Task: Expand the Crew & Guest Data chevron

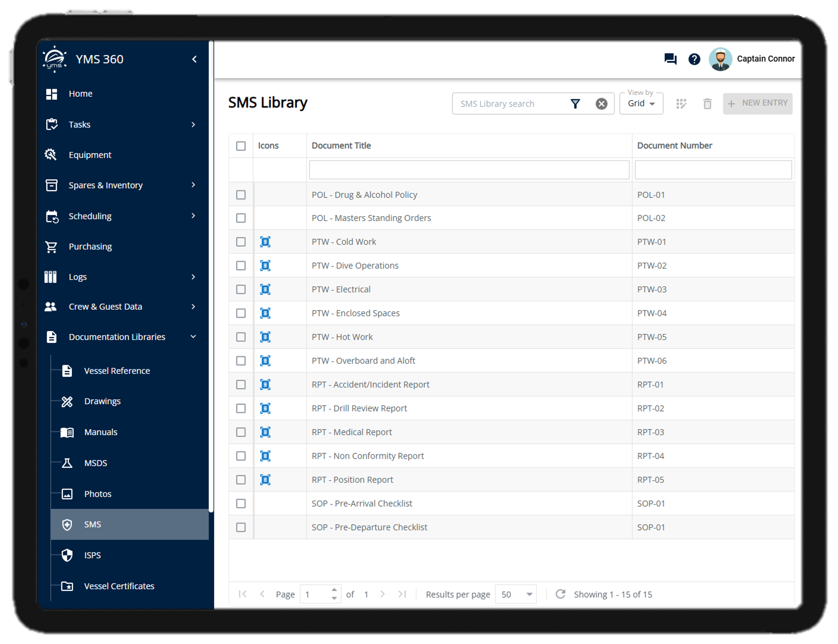Action: tap(193, 307)
